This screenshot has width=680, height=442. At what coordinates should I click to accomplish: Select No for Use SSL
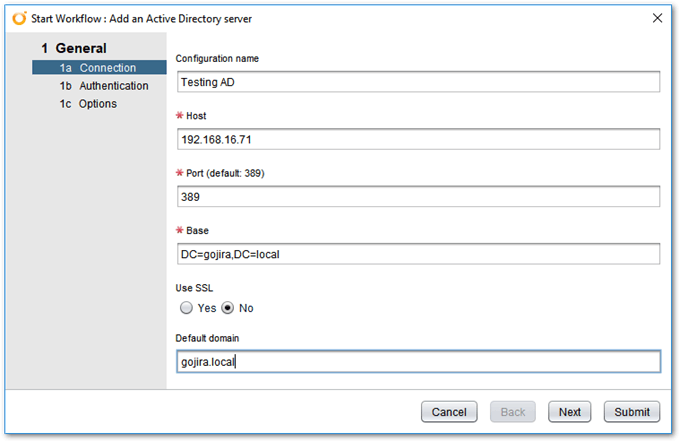pyautogui.click(x=228, y=308)
